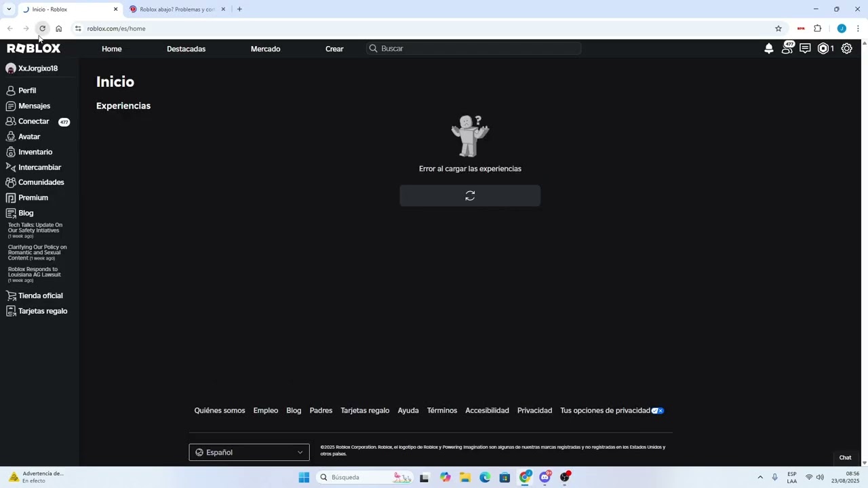This screenshot has width=868, height=488.
Task: Click the Chrome home button
Action: pyautogui.click(x=58, y=28)
